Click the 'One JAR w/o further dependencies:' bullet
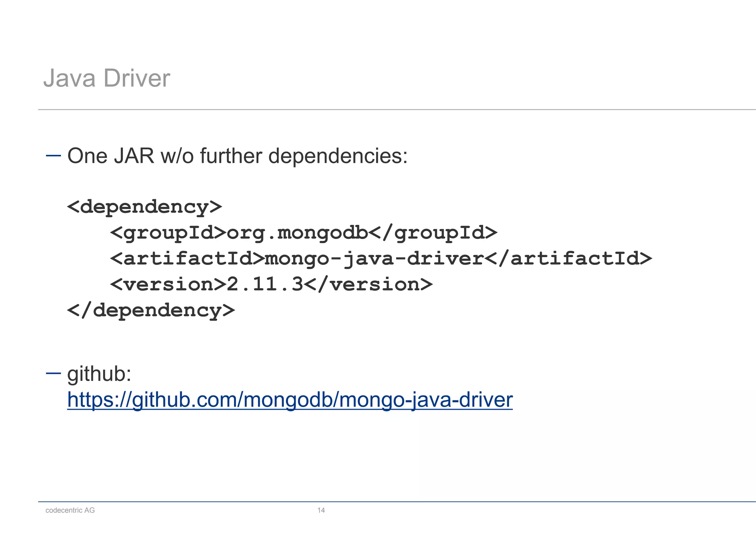This screenshot has height=535, width=756. (x=238, y=156)
